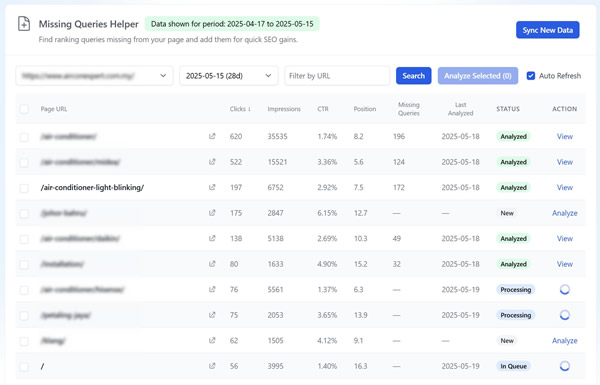This screenshot has width=600, height=385.
Task: Open the site URL dropdown
Action: pyautogui.click(x=94, y=76)
